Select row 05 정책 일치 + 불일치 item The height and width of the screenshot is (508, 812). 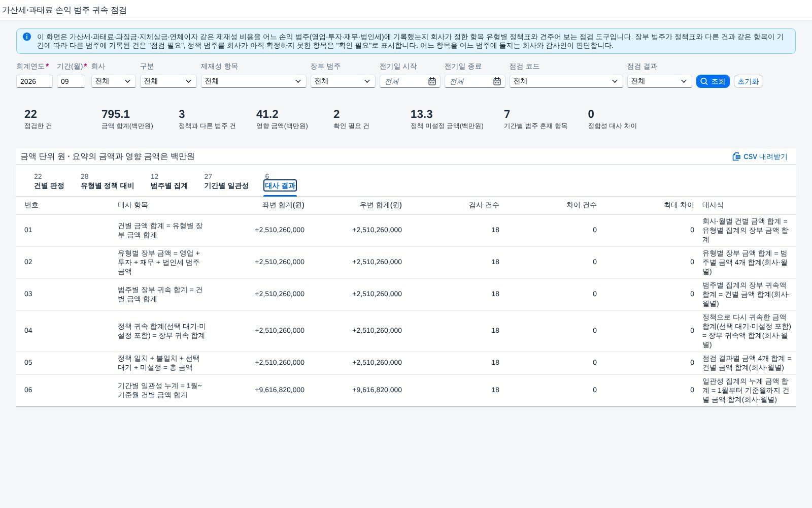[406, 363]
